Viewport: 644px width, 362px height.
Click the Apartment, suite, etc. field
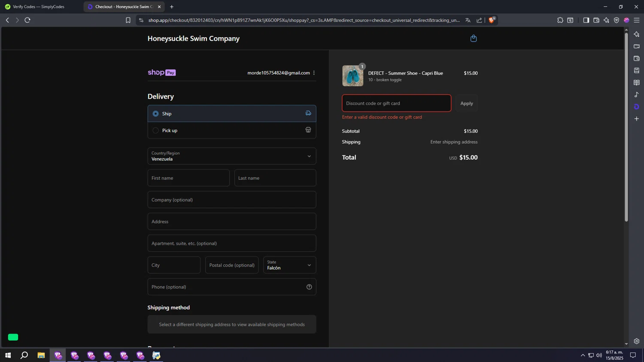pos(232,243)
